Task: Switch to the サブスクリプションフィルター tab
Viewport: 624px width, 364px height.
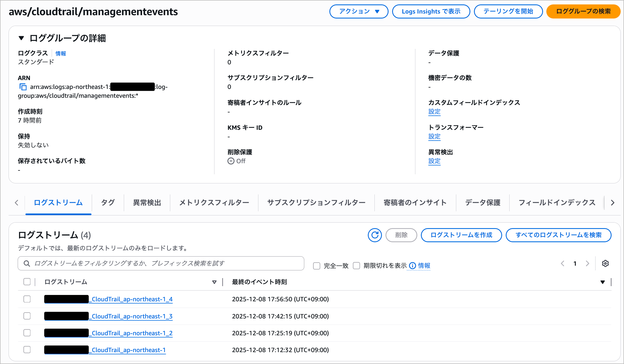Action: coord(316,203)
